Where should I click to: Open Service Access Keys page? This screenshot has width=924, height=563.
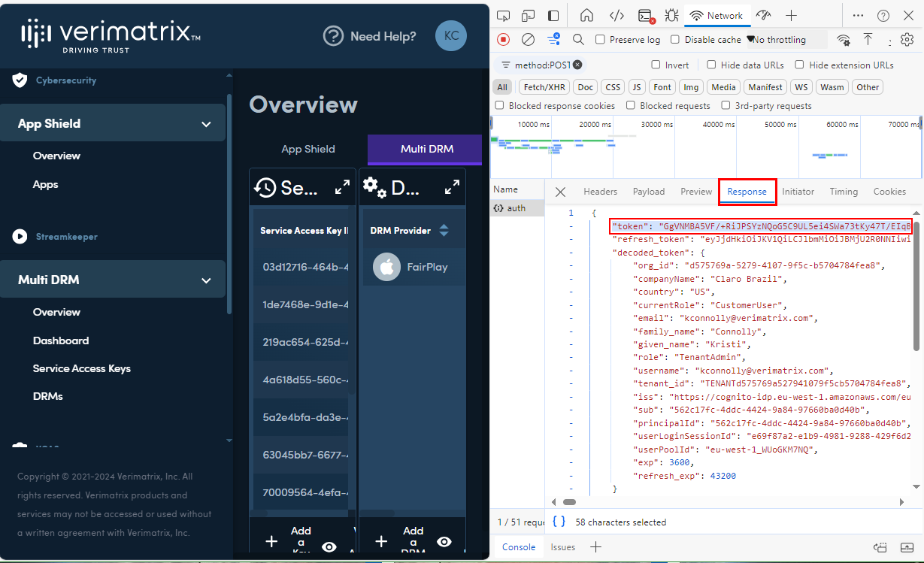[81, 368]
